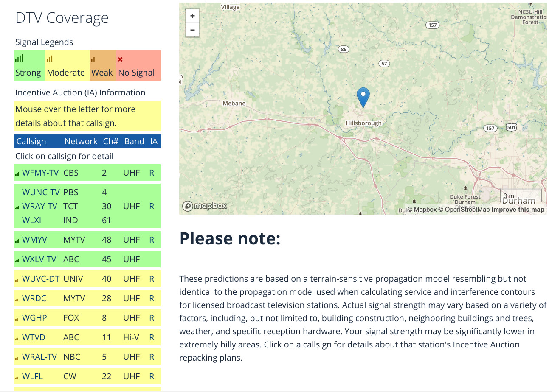
Task: Select the WXLV-TV callsign
Action: pyautogui.click(x=39, y=259)
